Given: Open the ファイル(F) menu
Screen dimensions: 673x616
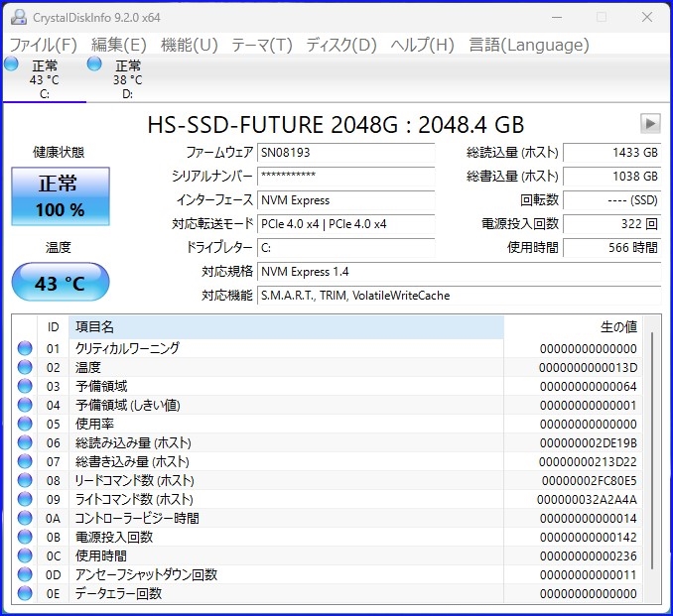Looking at the screenshot, I should [x=43, y=45].
